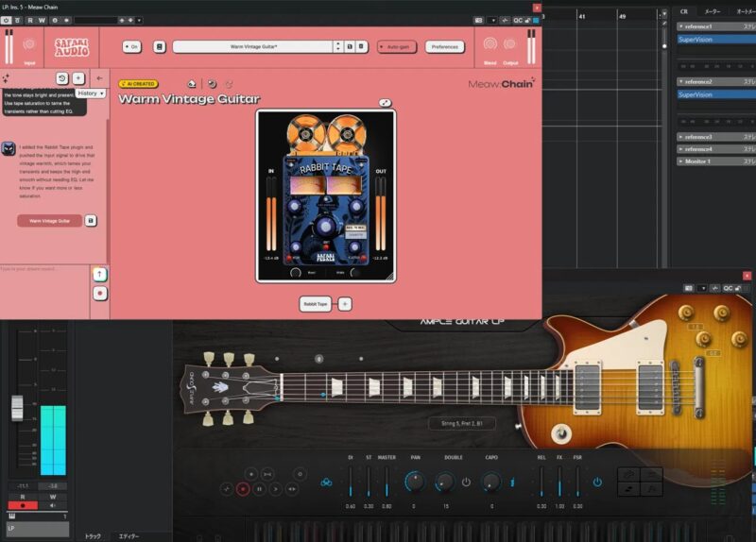The height and width of the screenshot is (542, 756).
Task: Adjust the DI slider in Ample Guitar
Action: click(x=351, y=482)
